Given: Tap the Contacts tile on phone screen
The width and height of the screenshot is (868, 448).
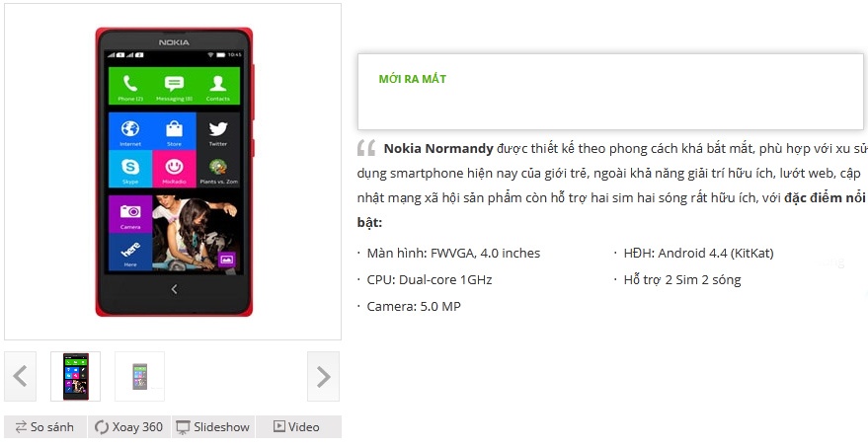Looking at the screenshot, I should pos(218,86).
